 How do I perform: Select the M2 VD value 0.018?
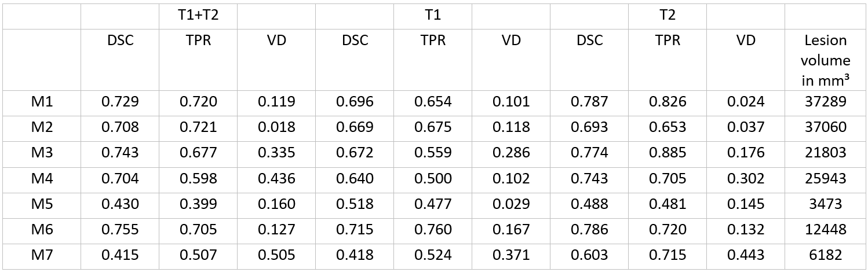(x=276, y=127)
